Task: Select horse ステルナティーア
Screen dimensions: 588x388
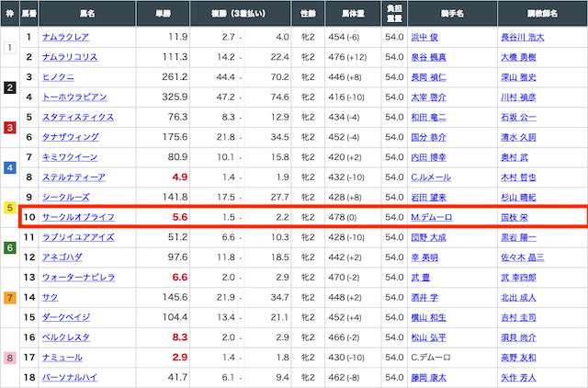Action: [x=73, y=177]
